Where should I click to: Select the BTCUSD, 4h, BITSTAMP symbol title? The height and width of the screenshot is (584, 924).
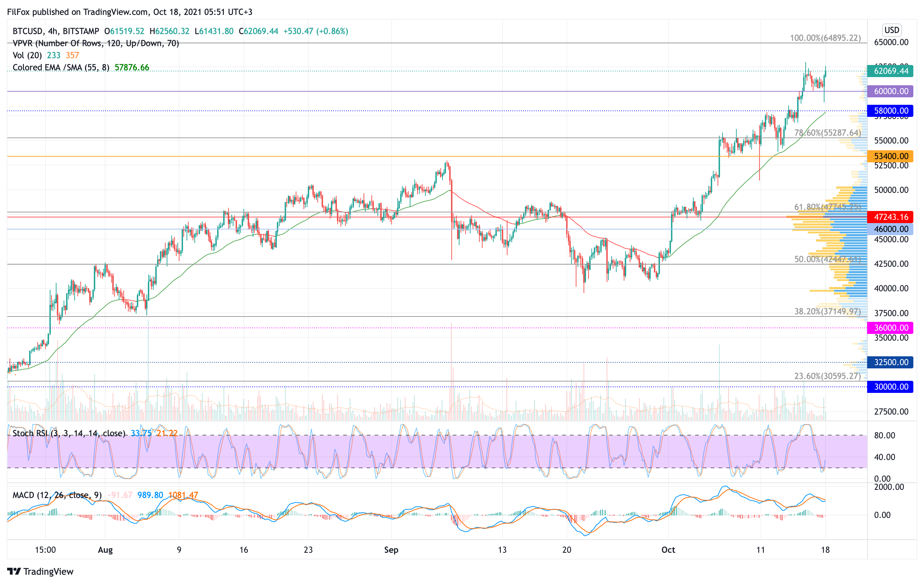(x=56, y=31)
